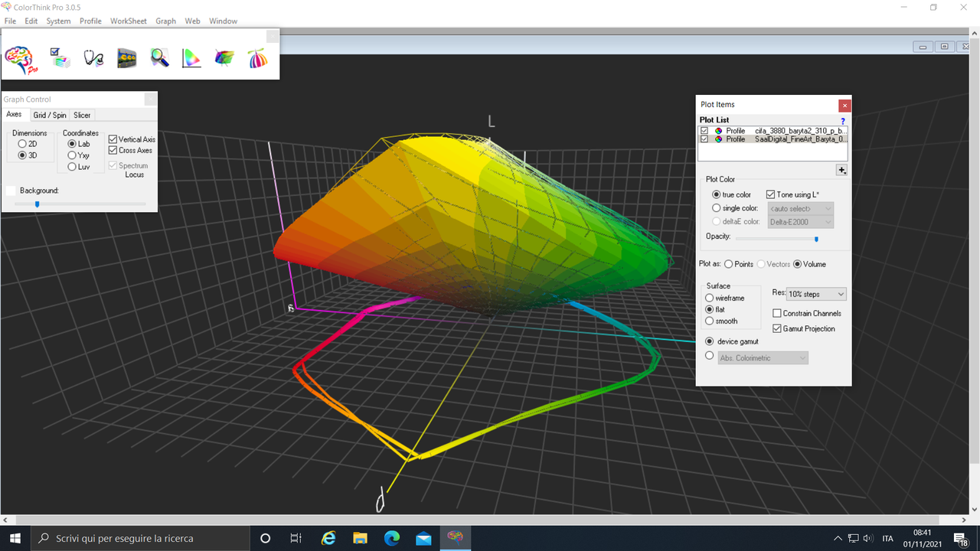980x551 pixels.
Task: Launch Microsoft Edge from taskbar
Action: pyautogui.click(x=392, y=538)
